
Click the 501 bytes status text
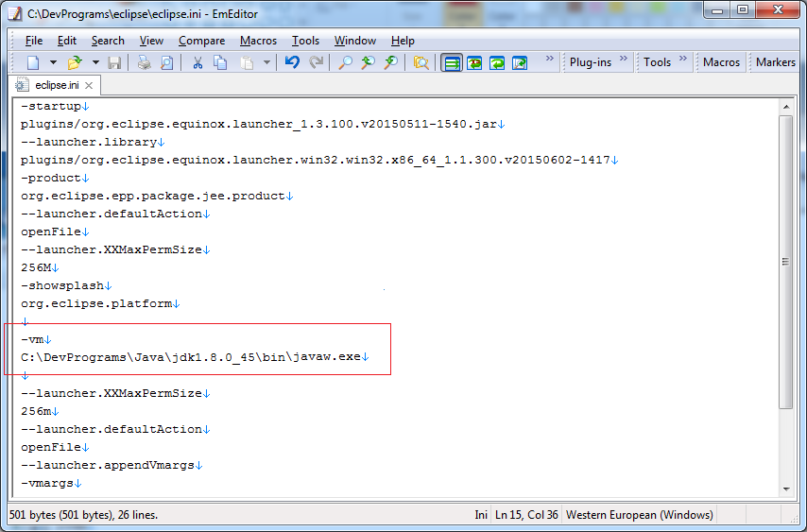coord(83,515)
